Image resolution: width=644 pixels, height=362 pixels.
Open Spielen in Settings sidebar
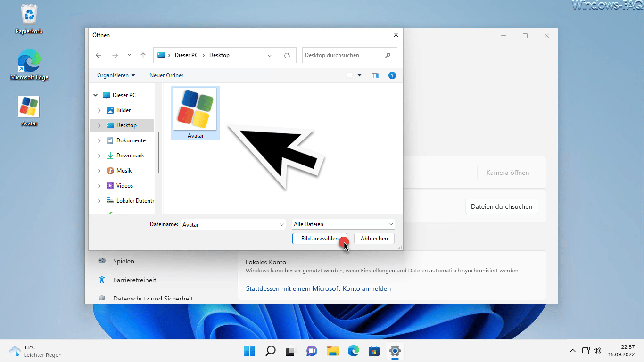(124, 261)
